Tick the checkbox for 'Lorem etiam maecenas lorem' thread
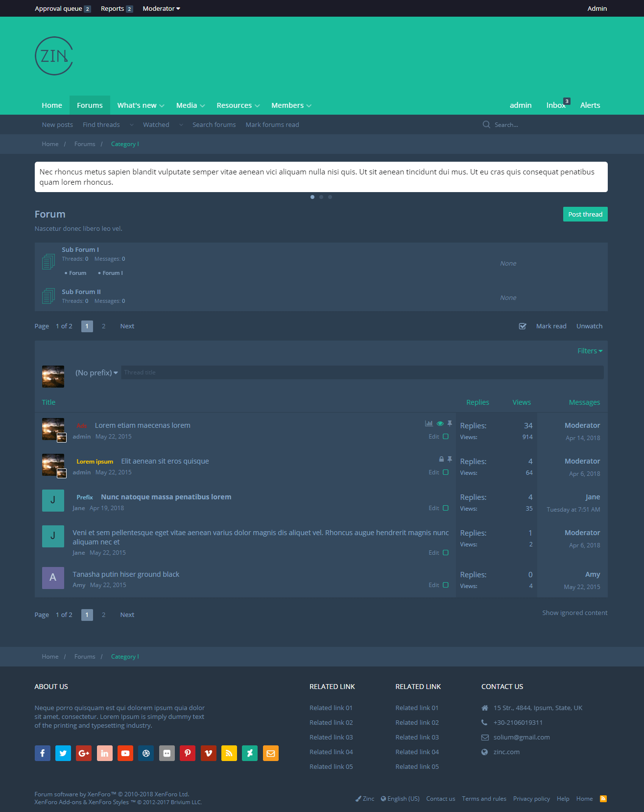This screenshot has height=812, width=644. coord(446,437)
